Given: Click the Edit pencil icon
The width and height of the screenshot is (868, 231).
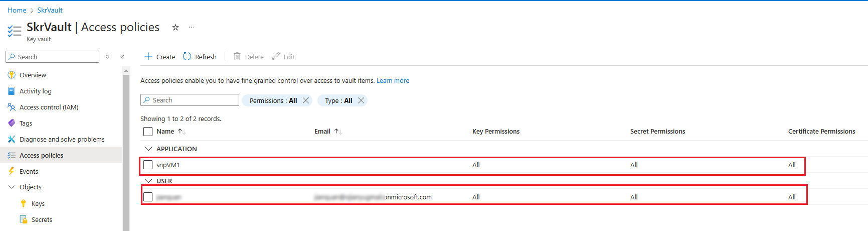Looking at the screenshot, I should [x=276, y=56].
